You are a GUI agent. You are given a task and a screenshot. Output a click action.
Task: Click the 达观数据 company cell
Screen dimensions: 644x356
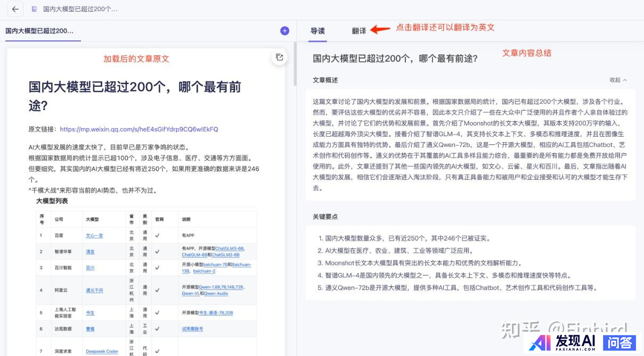coord(63,329)
